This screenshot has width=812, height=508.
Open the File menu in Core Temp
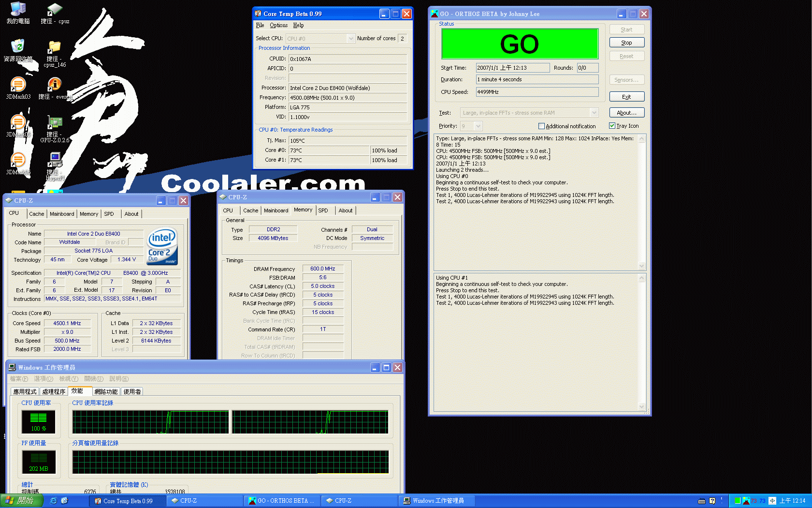click(260, 25)
